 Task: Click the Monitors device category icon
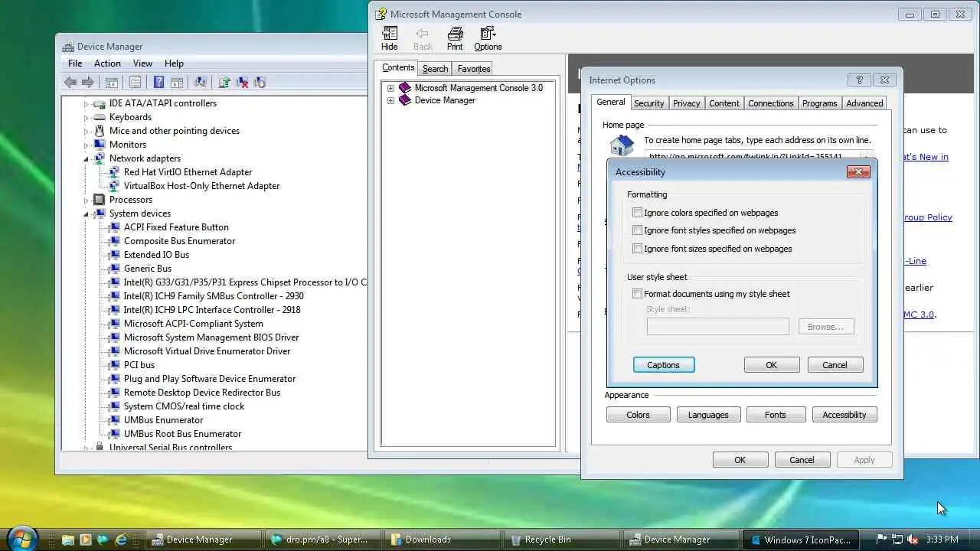pos(99,145)
